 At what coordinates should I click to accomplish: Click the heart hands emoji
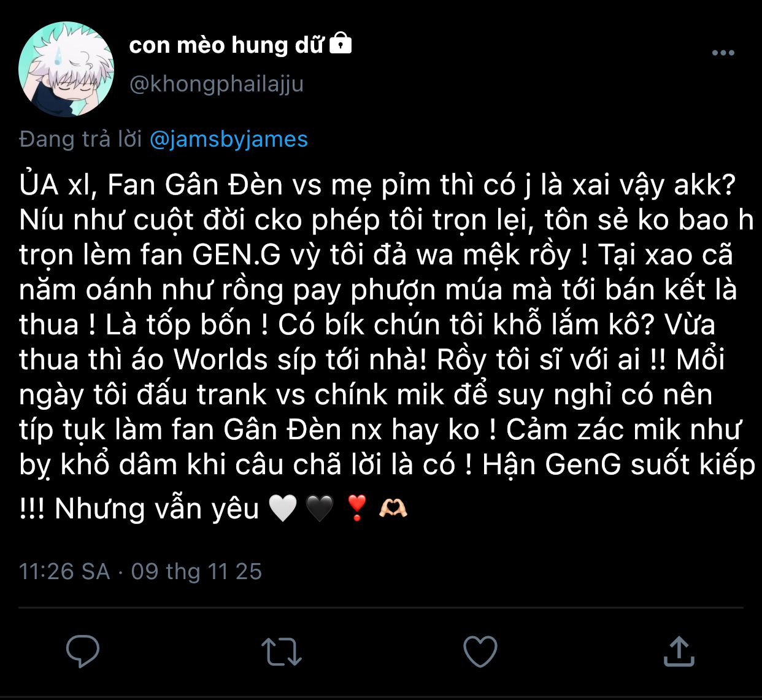393,509
